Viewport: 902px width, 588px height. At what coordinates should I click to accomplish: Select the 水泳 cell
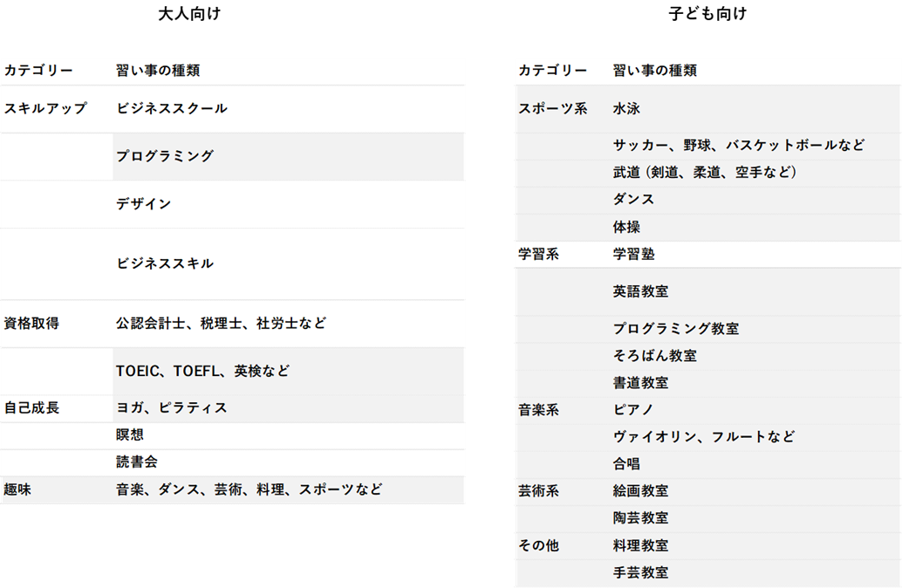click(626, 109)
